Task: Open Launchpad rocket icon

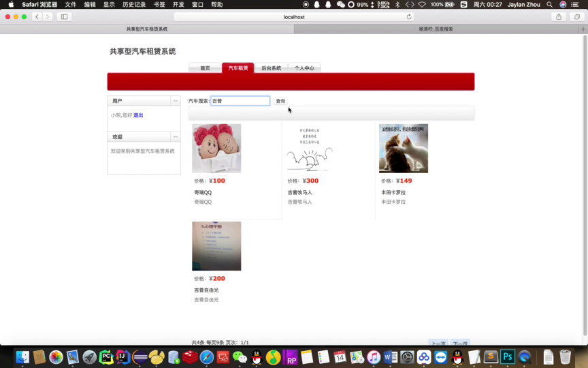Action: (x=89, y=357)
